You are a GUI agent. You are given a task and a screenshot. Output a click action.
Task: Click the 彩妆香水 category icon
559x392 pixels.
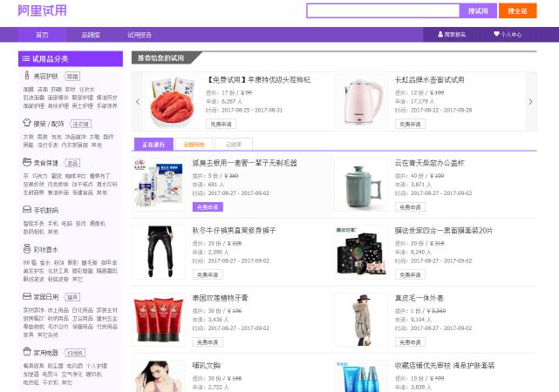(x=27, y=248)
